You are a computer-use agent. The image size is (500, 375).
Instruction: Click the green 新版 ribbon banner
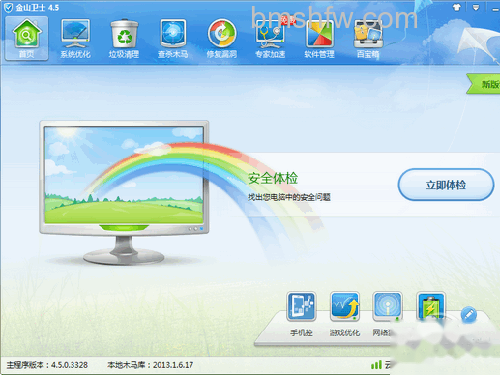click(483, 84)
